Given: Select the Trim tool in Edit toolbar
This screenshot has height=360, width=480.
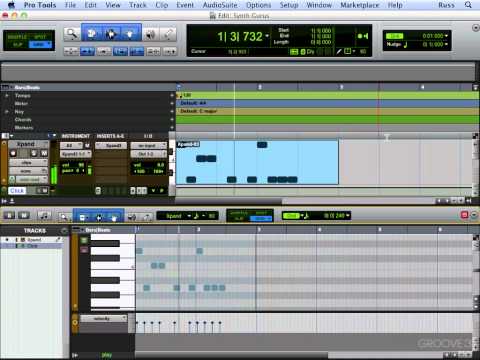Looking at the screenshot, I should (92, 34).
